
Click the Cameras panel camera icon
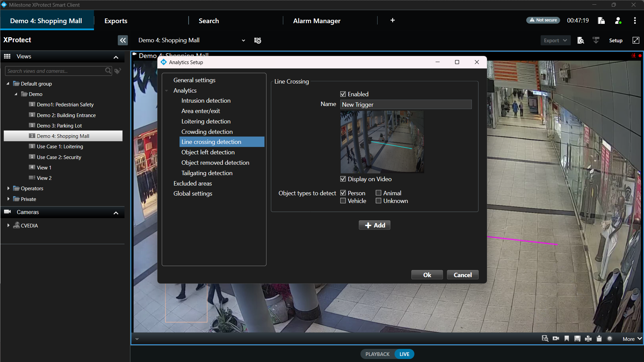tap(7, 212)
